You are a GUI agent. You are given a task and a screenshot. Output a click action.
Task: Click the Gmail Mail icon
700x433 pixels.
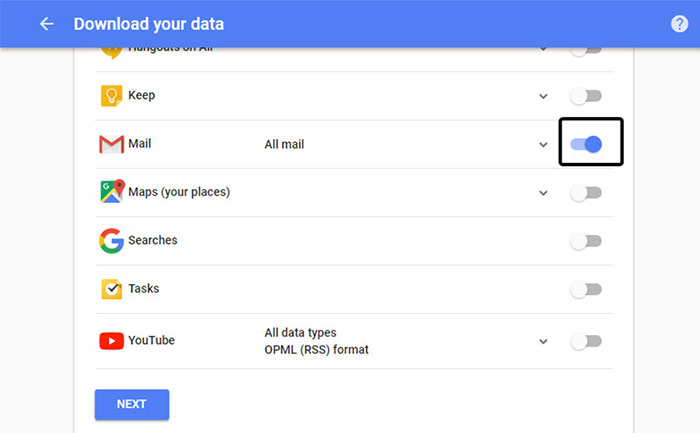coord(111,144)
